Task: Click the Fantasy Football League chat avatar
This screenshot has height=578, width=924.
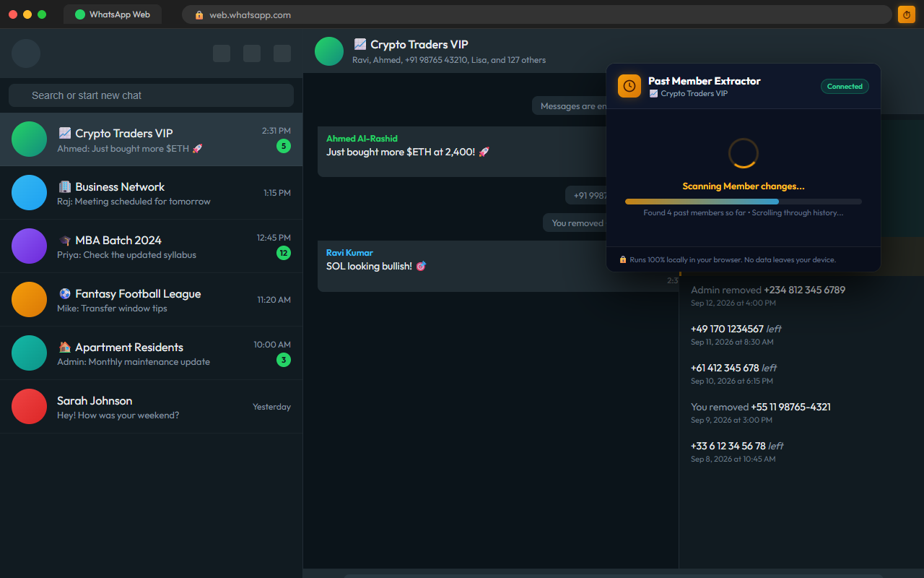Action: 29,300
